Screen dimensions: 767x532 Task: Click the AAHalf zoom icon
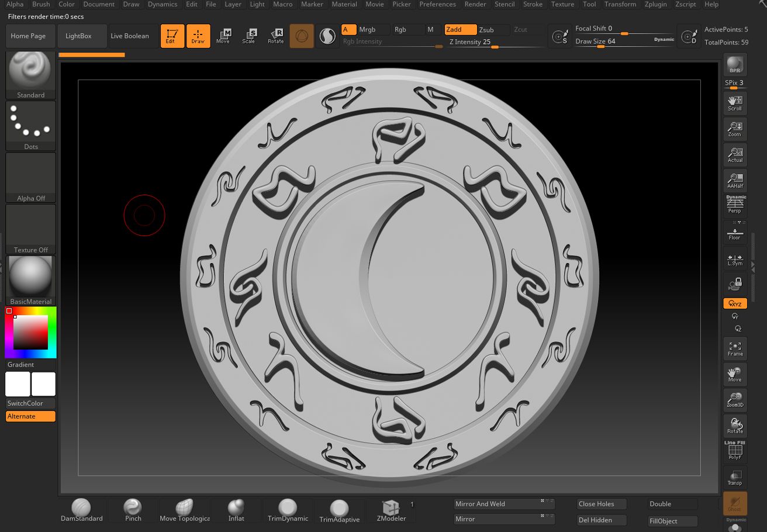coord(735,181)
